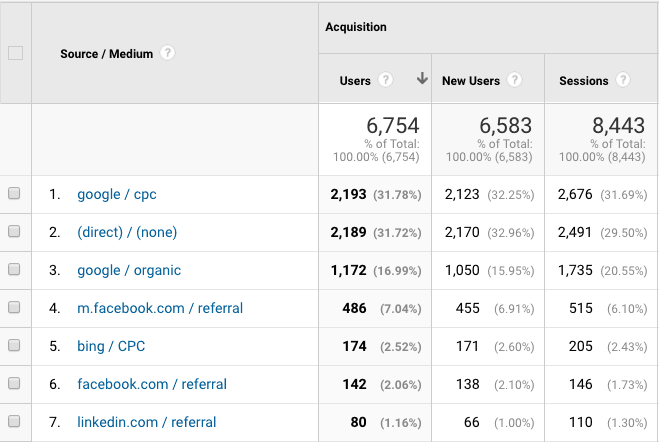Select the (direct) / (none) row checkbox
Viewport: 659px width, 442px height.
pyautogui.click(x=15, y=232)
